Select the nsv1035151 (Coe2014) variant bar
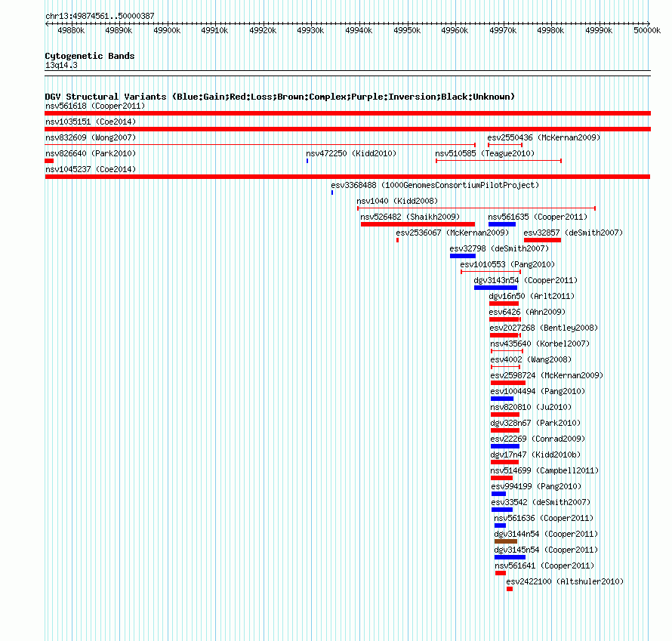Viewport: 672px width, 641px height. click(347, 129)
